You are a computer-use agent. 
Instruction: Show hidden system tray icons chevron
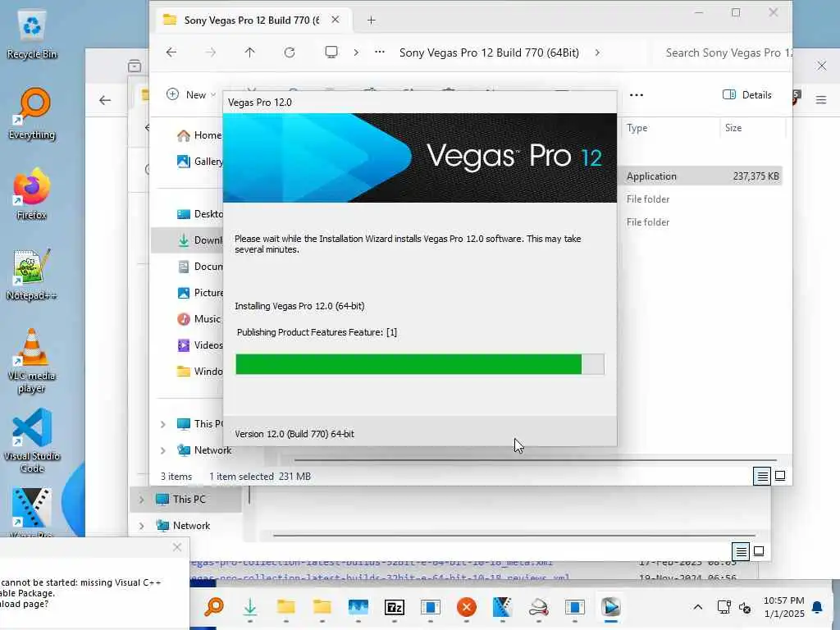click(697, 607)
